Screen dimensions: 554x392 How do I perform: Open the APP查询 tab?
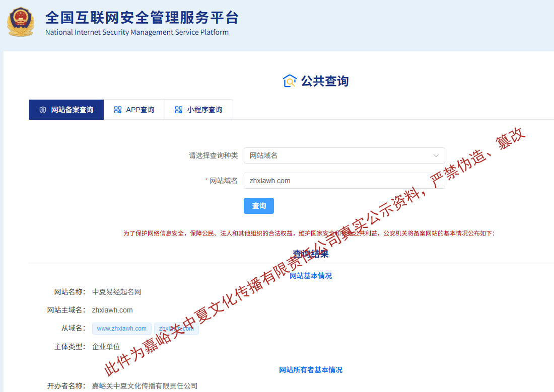[x=134, y=110]
